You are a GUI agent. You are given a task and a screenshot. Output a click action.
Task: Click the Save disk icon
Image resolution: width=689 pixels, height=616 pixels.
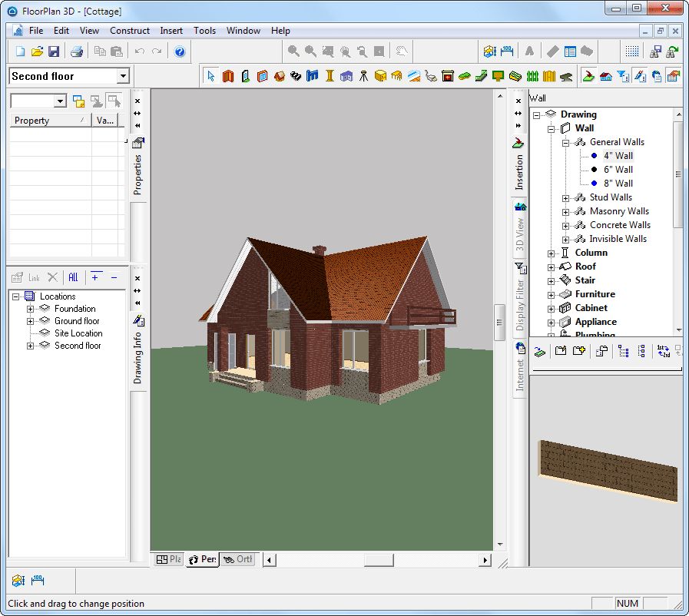pyautogui.click(x=54, y=51)
